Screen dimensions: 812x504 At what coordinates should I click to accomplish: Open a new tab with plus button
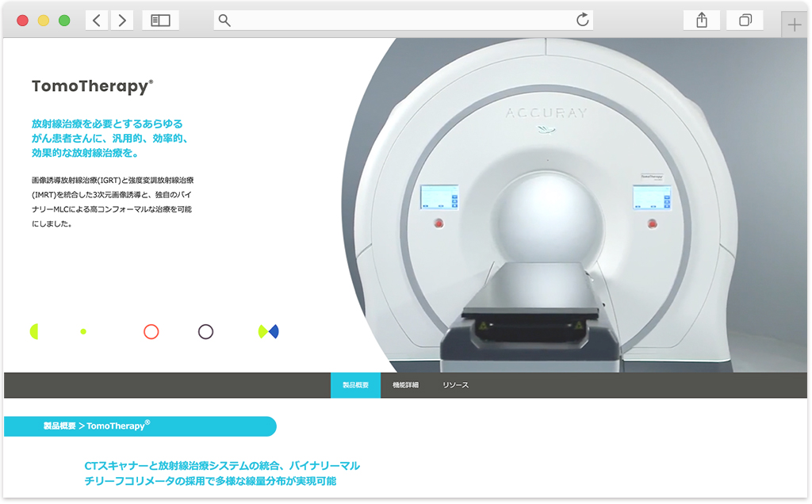tap(795, 25)
